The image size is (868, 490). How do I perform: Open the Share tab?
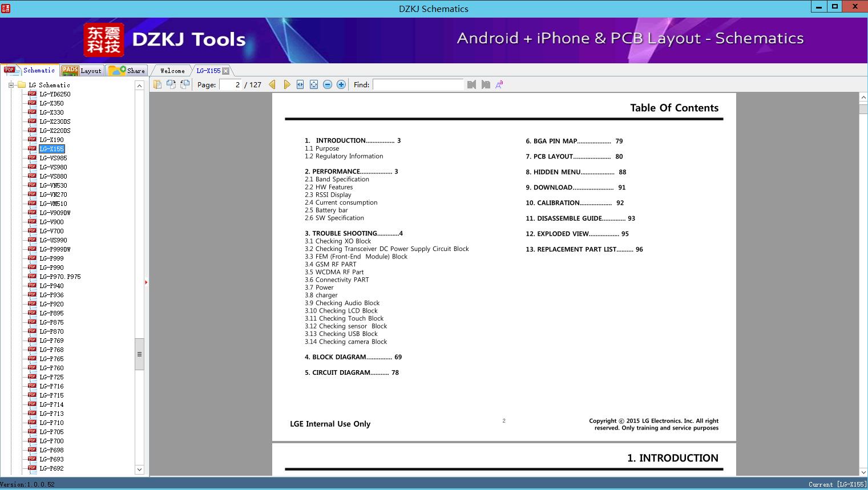pos(127,70)
